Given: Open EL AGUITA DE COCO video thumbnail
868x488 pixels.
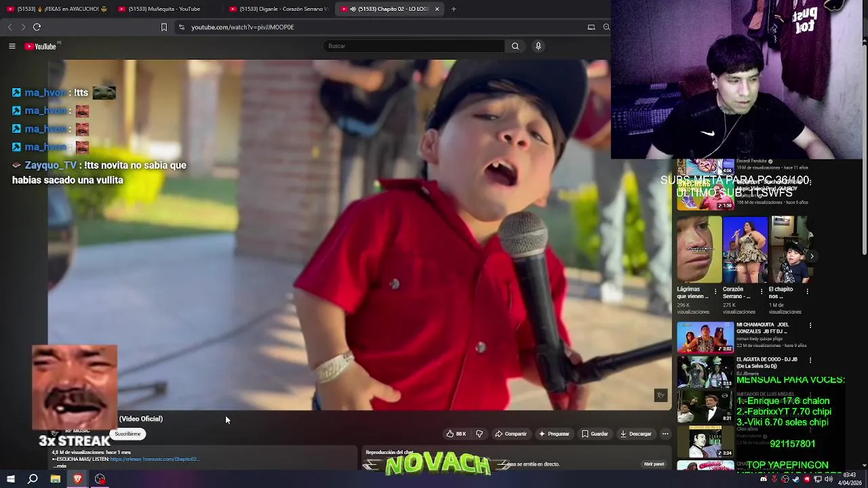Looking at the screenshot, I should [705, 371].
